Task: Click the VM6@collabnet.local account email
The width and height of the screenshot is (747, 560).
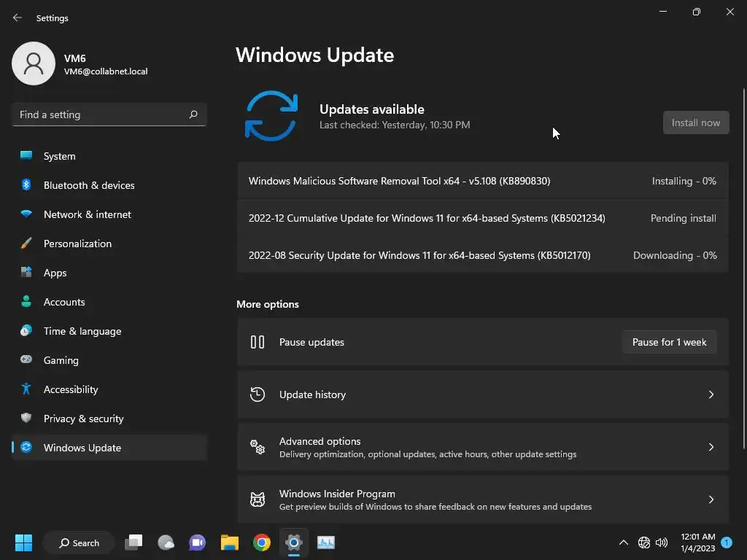Action: (106, 71)
